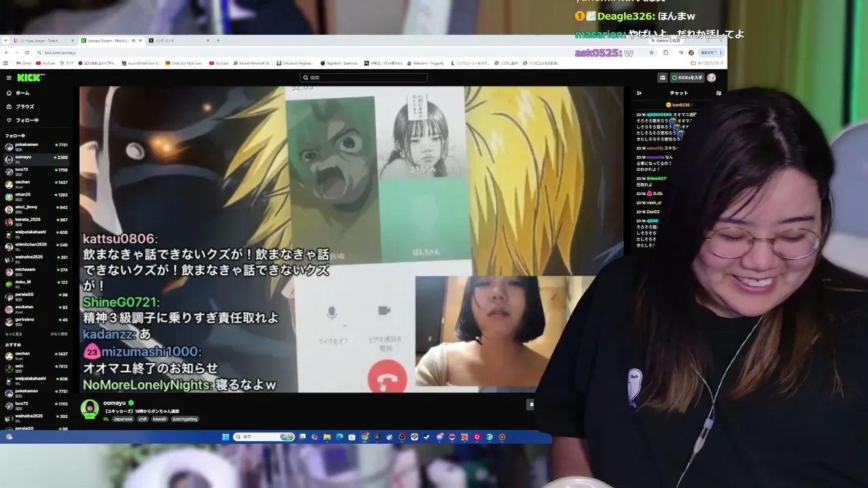Screen dimensions: 868x488
Task: Open ottan25 channel in followed list
Action: tap(36, 196)
